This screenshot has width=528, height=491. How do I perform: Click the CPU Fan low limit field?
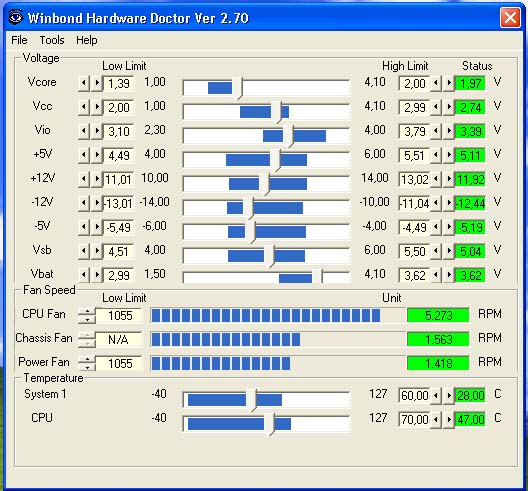coord(119,316)
